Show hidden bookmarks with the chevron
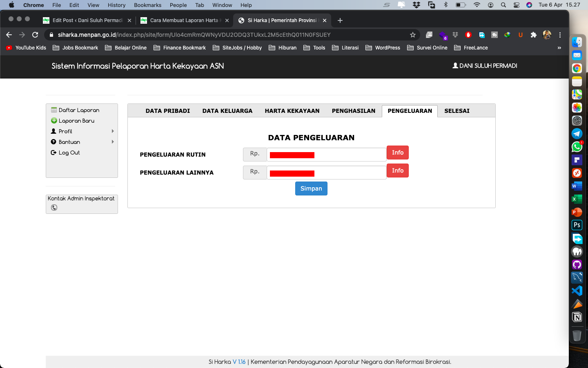Viewport: 588px width, 368px height. point(559,48)
